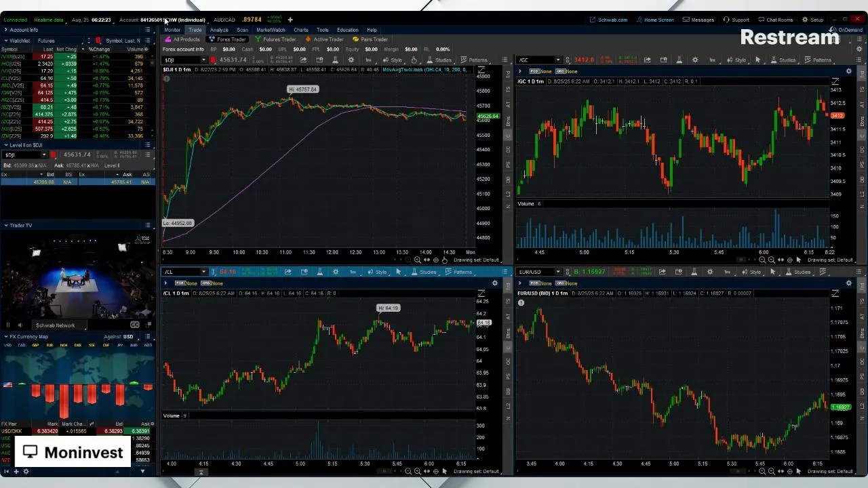Click the Patterns button in the $DJI chart
Viewport: 868px width, 488px height.
pos(474,60)
